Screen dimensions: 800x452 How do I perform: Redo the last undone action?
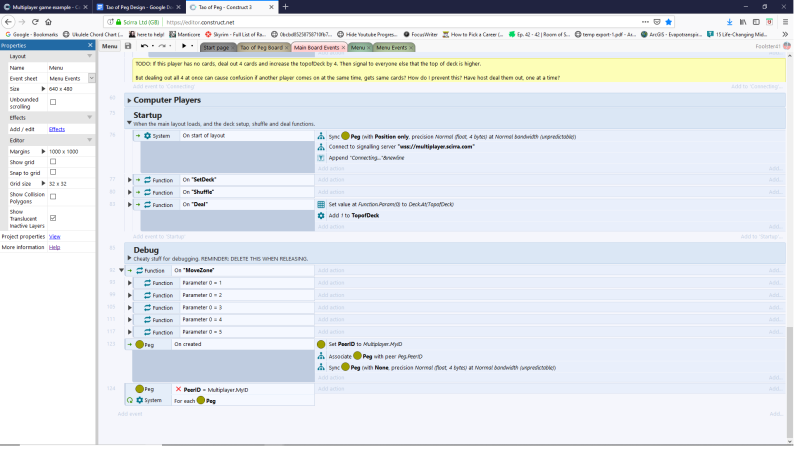(x=162, y=46)
